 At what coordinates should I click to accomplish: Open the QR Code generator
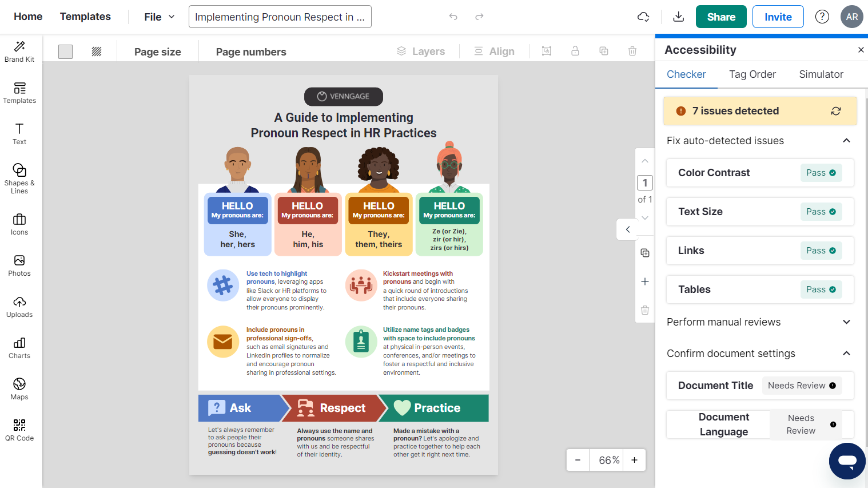[19, 430]
